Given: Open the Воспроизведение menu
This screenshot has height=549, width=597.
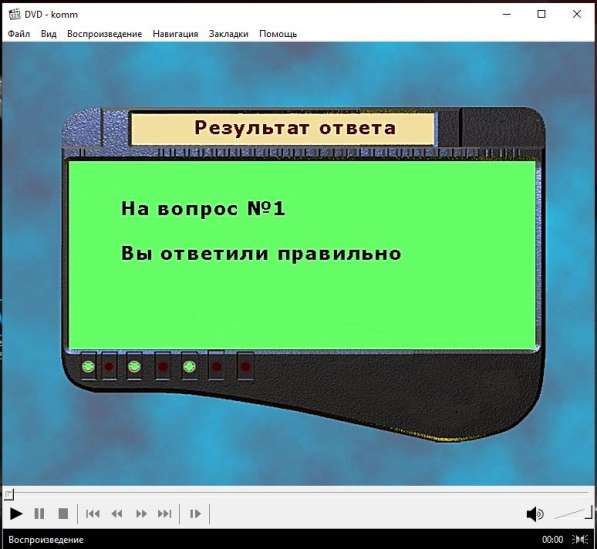Looking at the screenshot, I should click(x=104, y=34).
